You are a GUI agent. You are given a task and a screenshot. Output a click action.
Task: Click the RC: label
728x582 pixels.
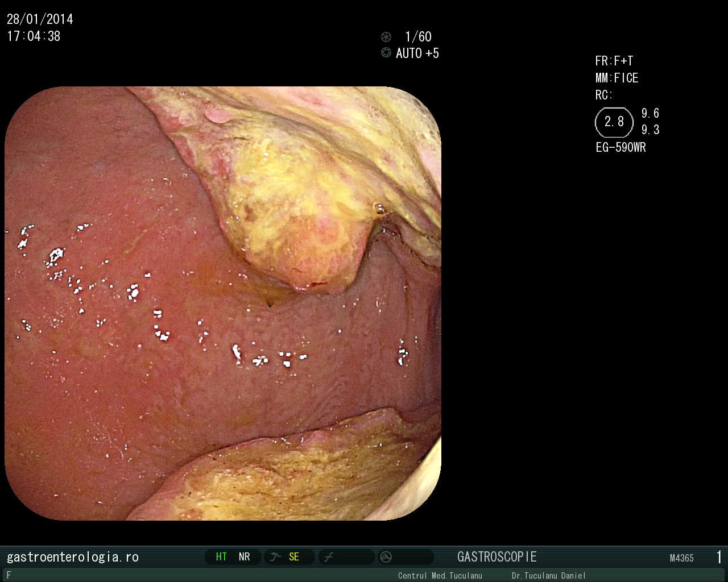pyautogui.click(x=604, y=95)
